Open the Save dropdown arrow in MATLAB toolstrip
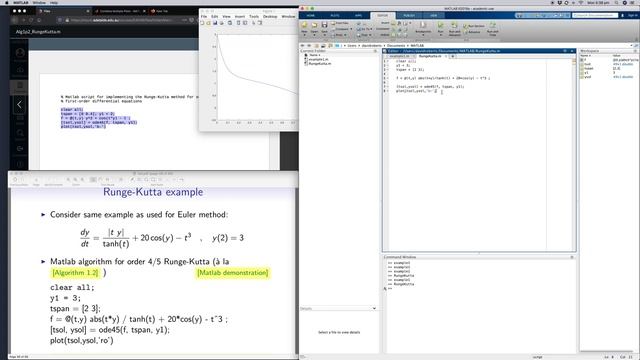Image resolution: width=640 pixels, height=360 pixels. click(x=324, y=35)
